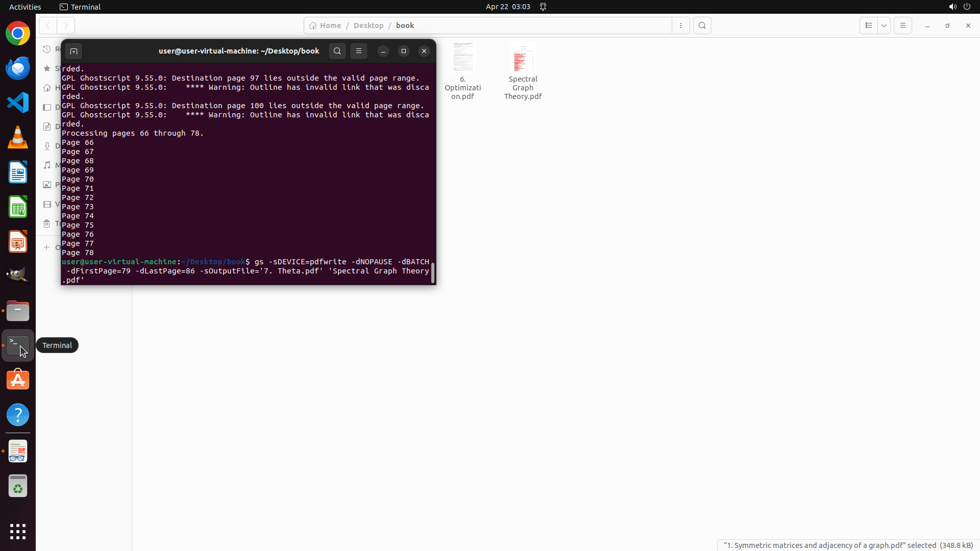Toggle the list view in Files
The width and height of the screenshot is (980, 551).
[x=868, y=26]
